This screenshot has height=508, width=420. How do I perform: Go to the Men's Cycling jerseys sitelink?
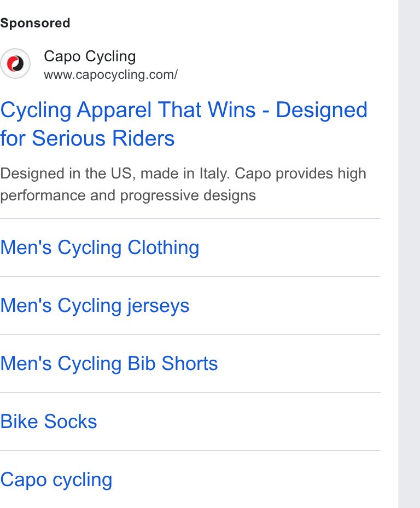coord(95,305)
